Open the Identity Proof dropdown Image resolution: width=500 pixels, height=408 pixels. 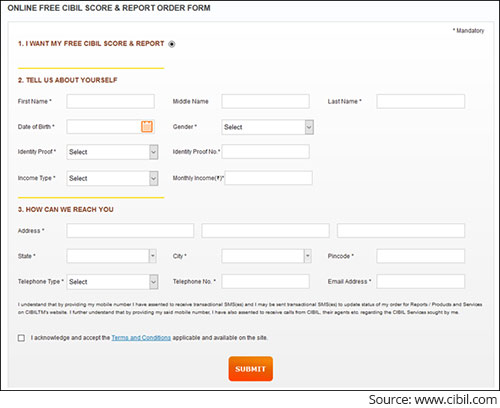click(x=112, y=152)
